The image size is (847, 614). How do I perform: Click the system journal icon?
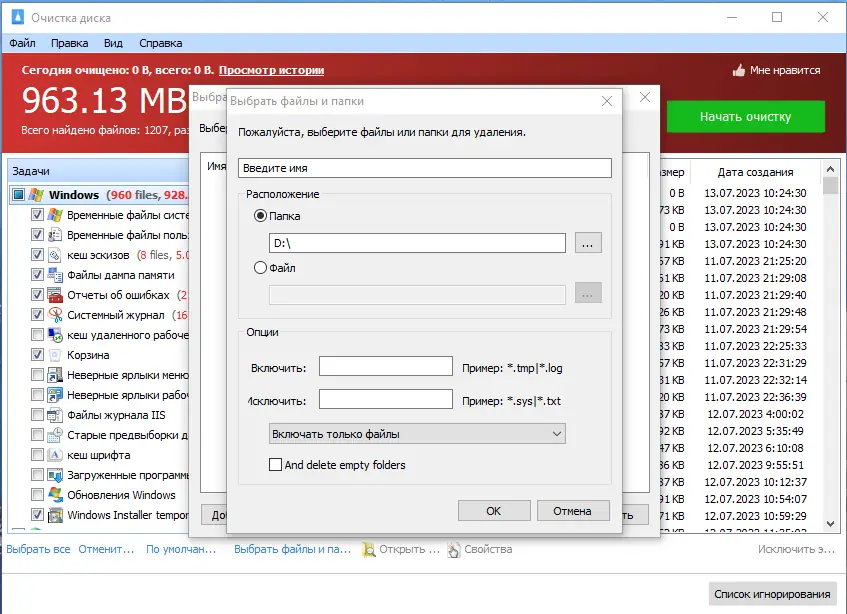55,315
